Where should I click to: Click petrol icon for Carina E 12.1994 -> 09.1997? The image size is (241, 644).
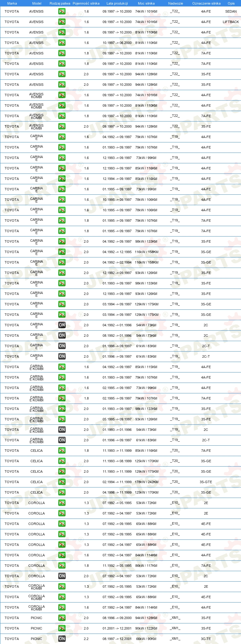[62, 179]
